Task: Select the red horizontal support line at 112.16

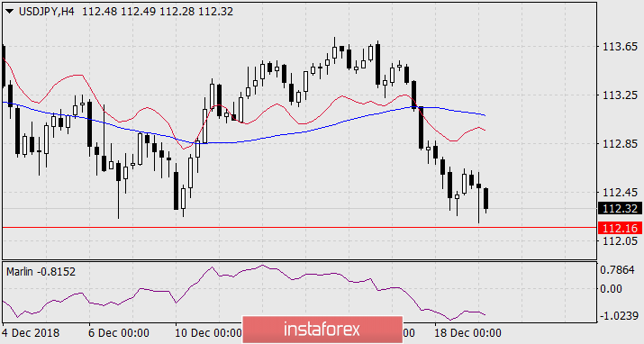Action: [x=299, y=227]
